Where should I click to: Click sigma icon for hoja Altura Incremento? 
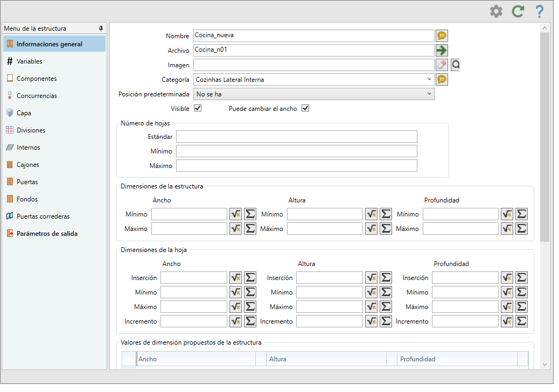(386, 321)
